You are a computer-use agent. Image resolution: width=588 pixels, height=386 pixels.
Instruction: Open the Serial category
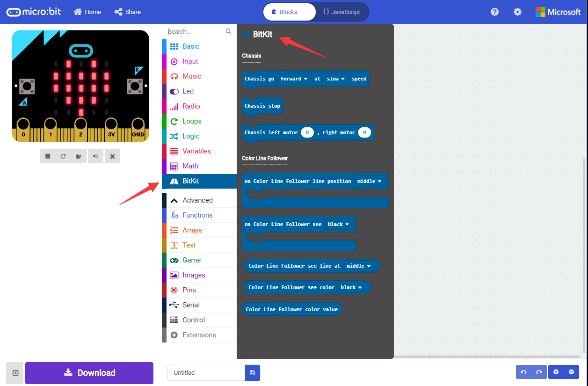click(x=199, y=305)
